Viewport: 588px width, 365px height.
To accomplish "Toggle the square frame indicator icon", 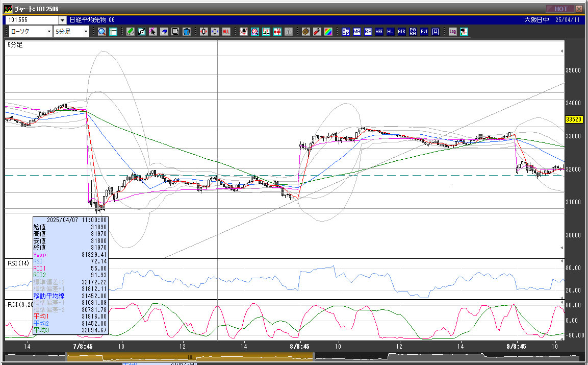I will tap(436, 32).
